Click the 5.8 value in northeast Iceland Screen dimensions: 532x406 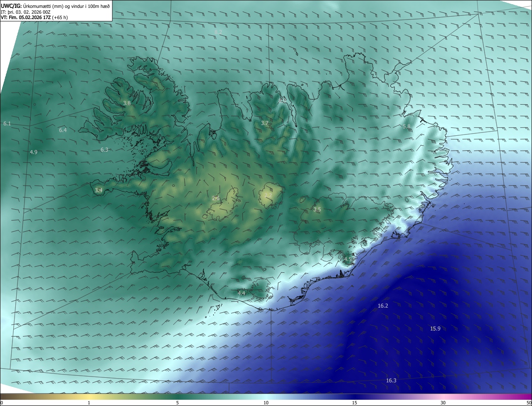click(406, 126)
